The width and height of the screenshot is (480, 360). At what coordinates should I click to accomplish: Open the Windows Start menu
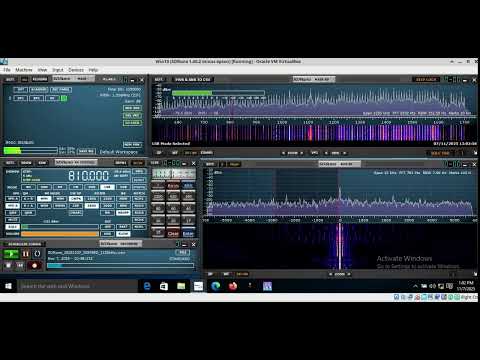[8, 286]
